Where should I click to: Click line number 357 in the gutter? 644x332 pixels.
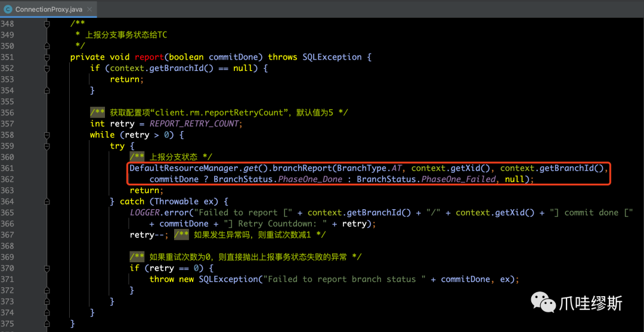(7, 123)
